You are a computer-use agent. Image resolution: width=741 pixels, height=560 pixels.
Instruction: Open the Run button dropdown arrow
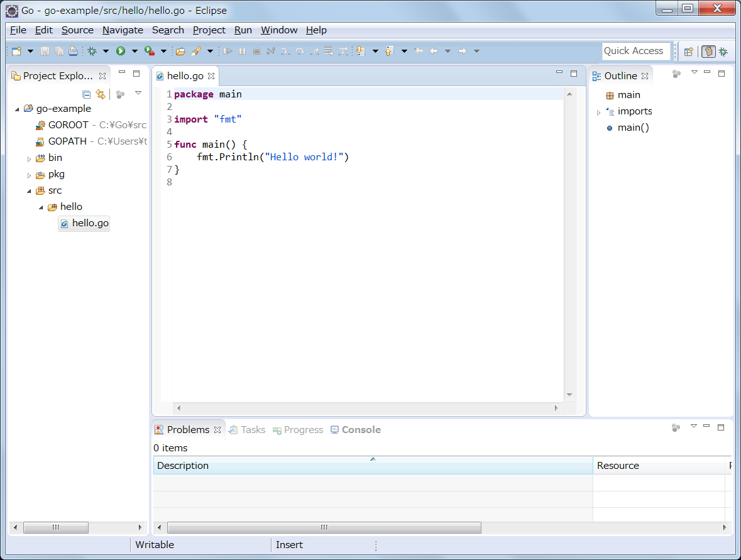135,50
